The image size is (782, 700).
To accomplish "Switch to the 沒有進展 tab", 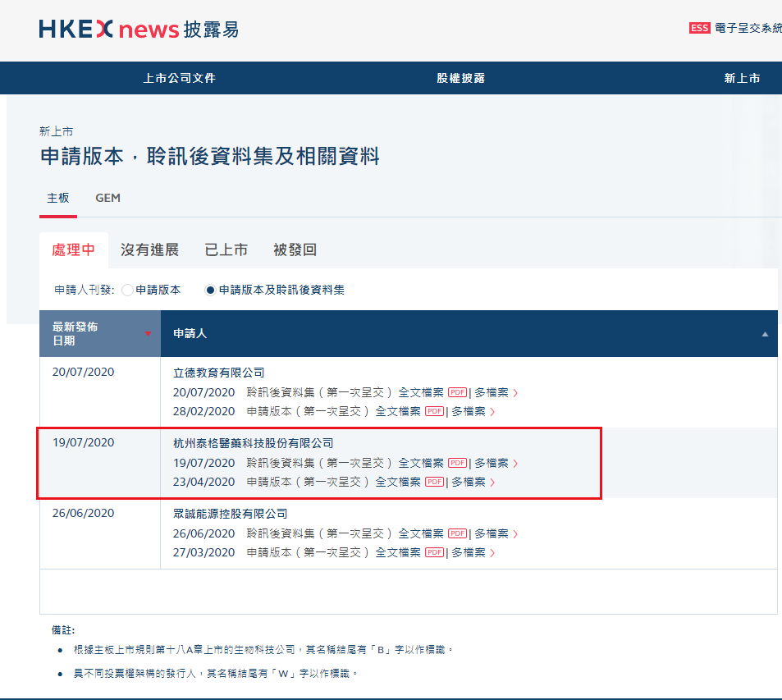I will pyautogui.click(x=149, y=250).
